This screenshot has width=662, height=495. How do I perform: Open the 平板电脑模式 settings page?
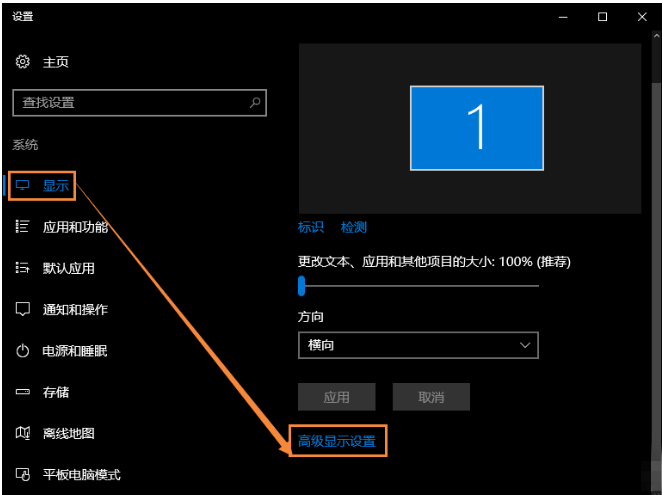pyautogui.click(x=81, y=474)
